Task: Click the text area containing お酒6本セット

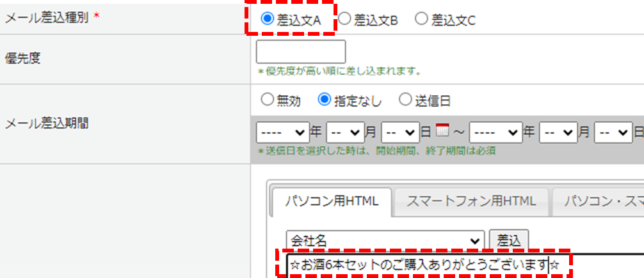Action: coord(465,266)
